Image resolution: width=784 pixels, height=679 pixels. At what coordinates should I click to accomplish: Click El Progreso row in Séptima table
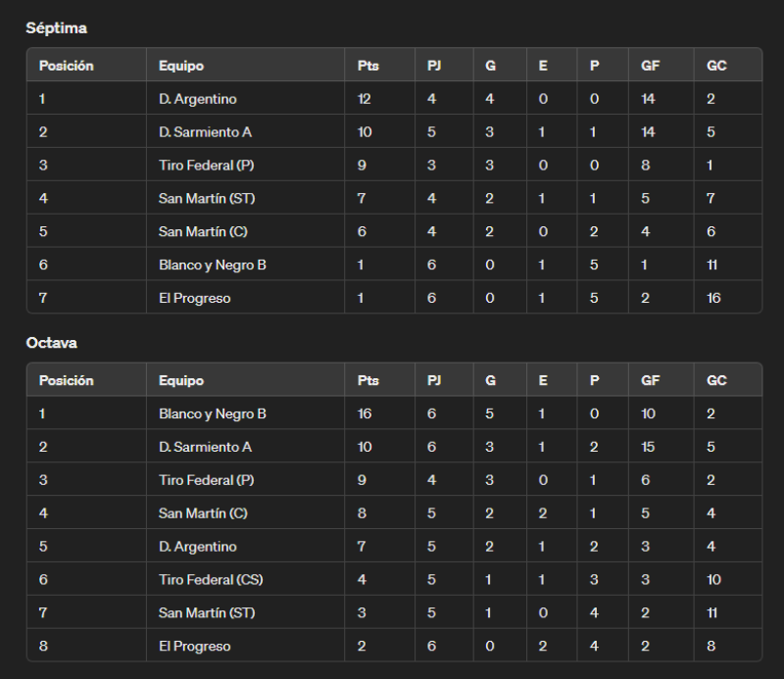tap(395, 298)
